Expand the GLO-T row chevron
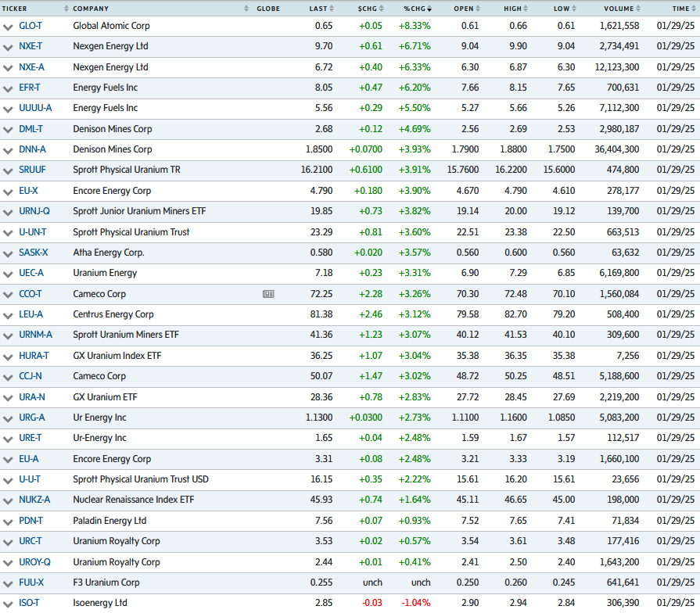 coord(8,27)
